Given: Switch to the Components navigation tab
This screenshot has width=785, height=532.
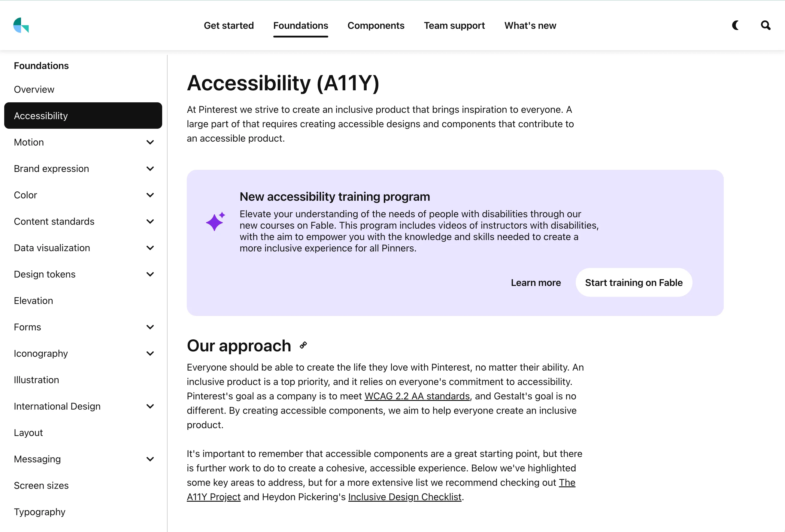Looking at the screenshot, I should tap(376, 25).
